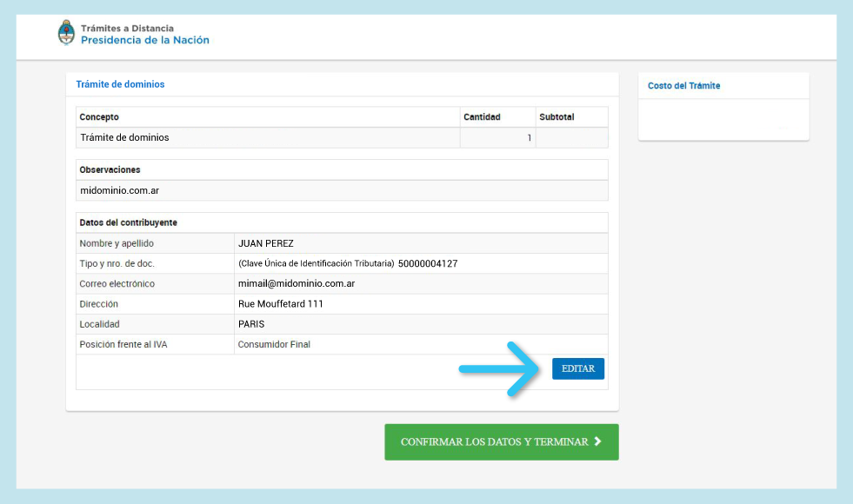Click the Costo del Trámite panel heading
This screenshot has height=504, width=853.
[683, 86]
